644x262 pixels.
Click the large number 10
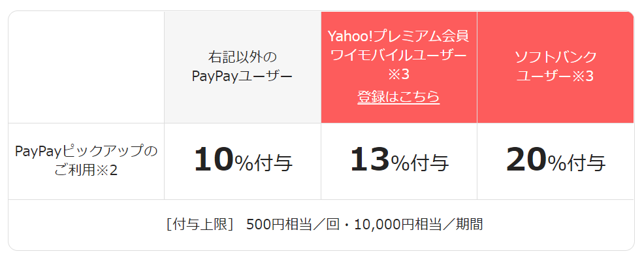pos(214,160)
